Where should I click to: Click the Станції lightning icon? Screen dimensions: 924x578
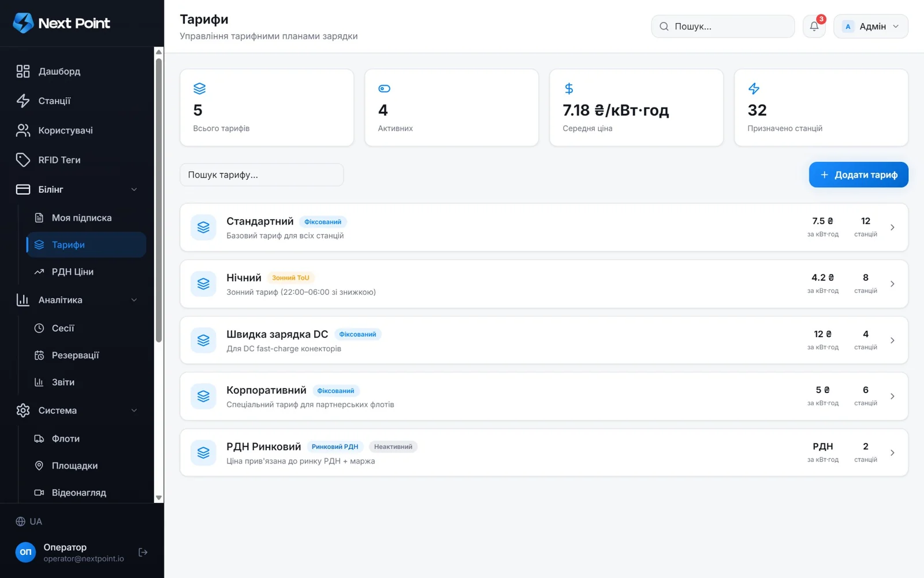[23, 101]
